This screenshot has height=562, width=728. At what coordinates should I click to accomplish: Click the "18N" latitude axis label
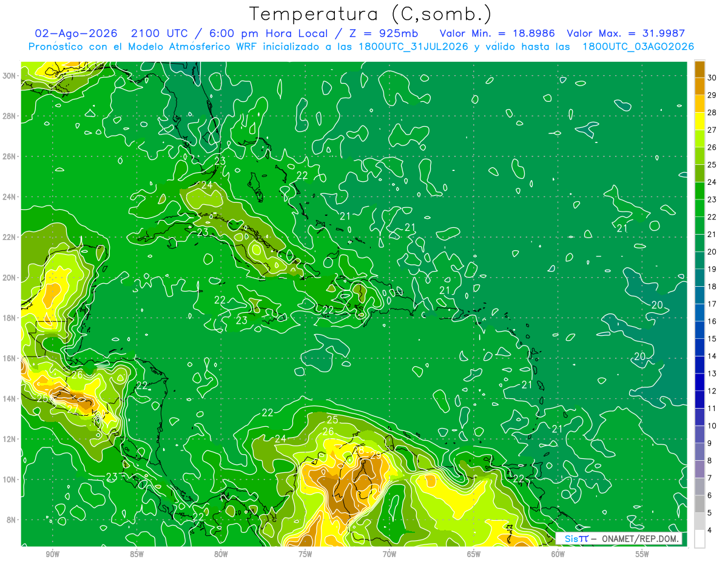[x=9, y=318]
